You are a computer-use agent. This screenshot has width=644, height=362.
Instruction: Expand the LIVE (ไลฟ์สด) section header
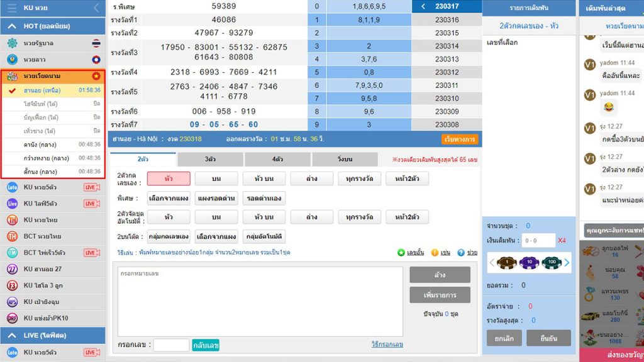[x=12, y=336]
